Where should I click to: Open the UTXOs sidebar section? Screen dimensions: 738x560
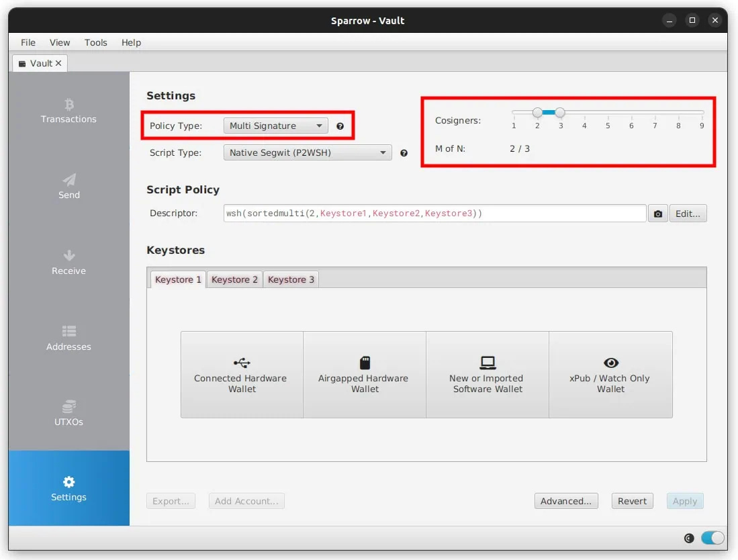[x=68, y=413]
